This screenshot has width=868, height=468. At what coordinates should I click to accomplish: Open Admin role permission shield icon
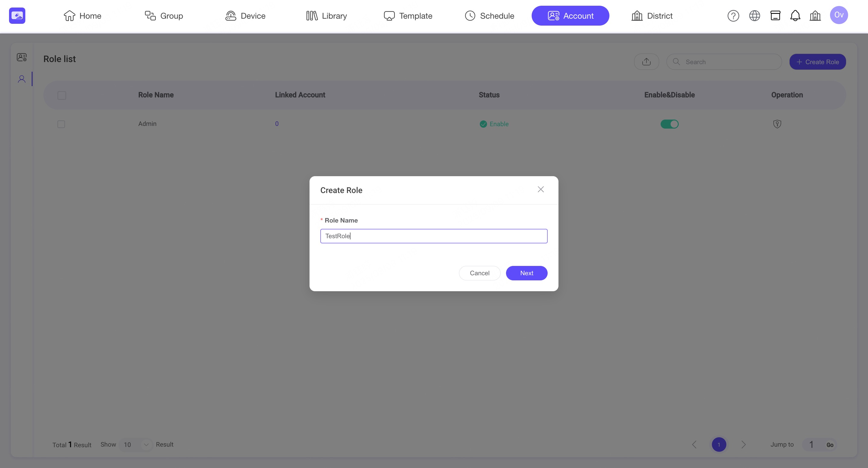777,124
